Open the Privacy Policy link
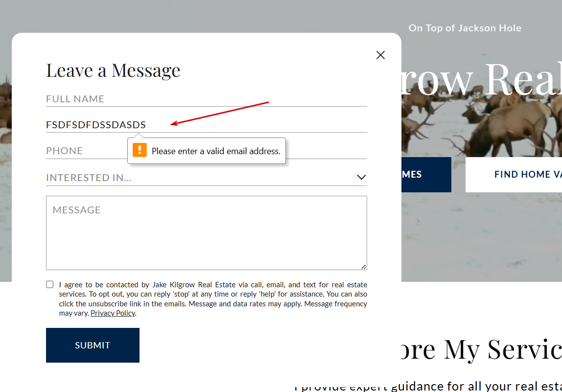The width and height of the screenshot is (562, 392). coord(113,313)
